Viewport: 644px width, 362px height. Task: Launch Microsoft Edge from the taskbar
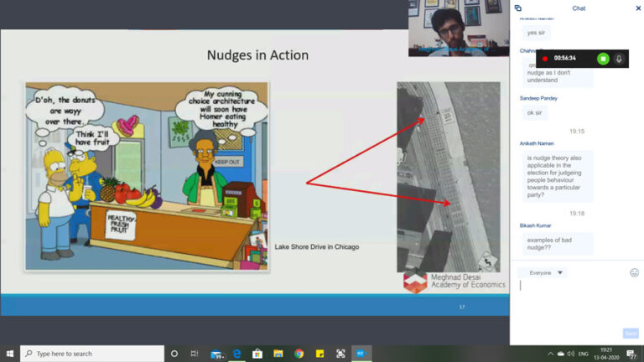pos(237,354)
